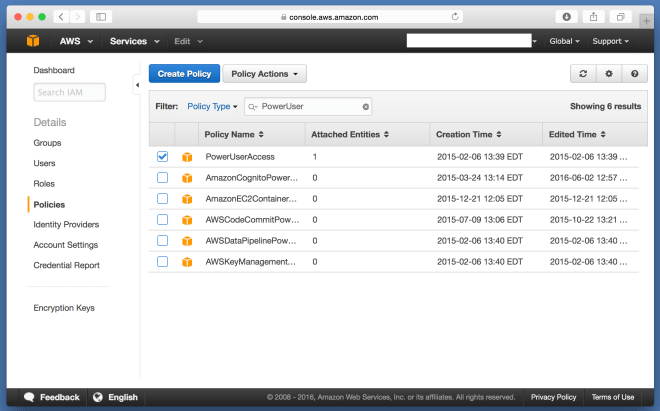Screen dimensions: 660x411
Task: Open Identity Providers in sidebar
Action: pos(66,225)
